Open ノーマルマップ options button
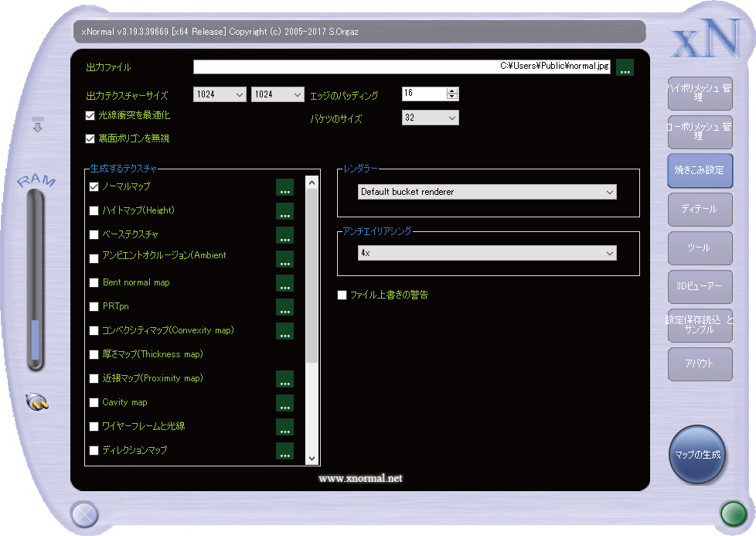This screenshot has width=756, height=536. [x=284, y=187]
